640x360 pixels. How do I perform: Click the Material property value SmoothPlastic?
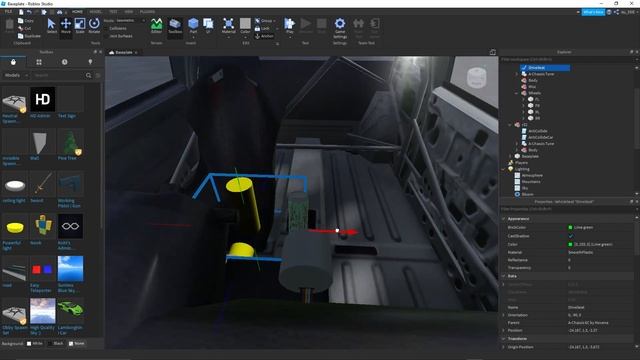580,252
